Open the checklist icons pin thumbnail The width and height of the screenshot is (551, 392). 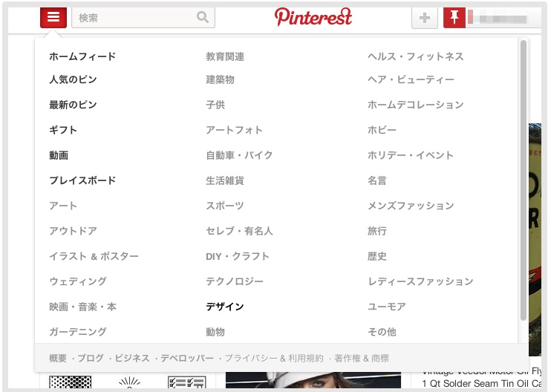tap(186, 382)
